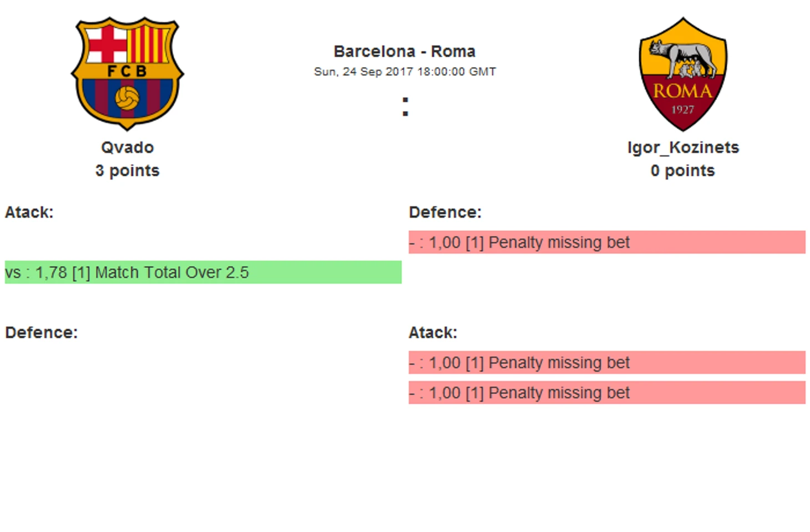The height and width of the screenshot is (532, 810).
Task: Click the AS Roma crest
Action: (x=682, y=74)
